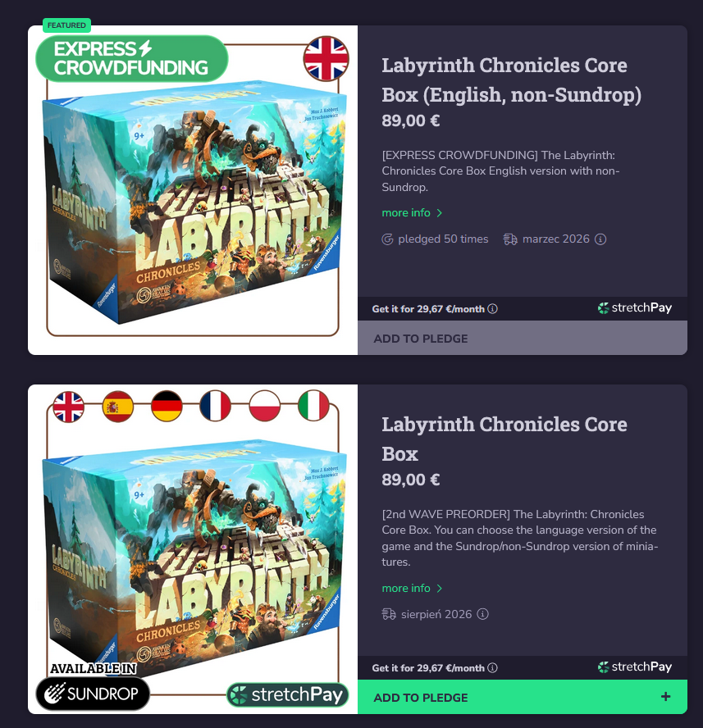Click the Italian flag icon

[313, 407]
